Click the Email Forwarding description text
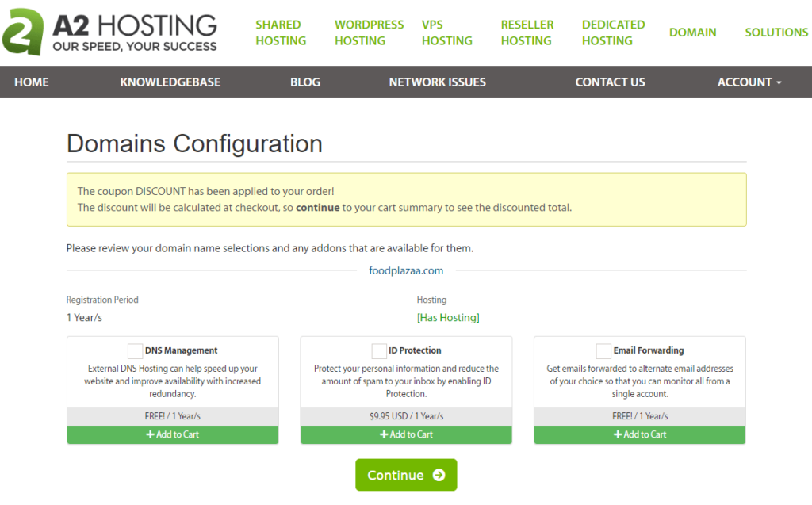This screenshot has height=505, width=812. [640, 381]
